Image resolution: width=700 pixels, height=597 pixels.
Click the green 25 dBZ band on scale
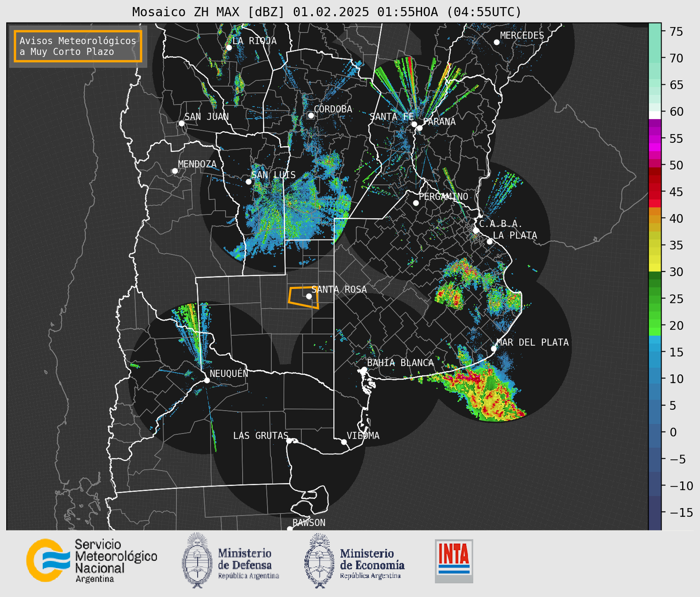coord(655,299)
